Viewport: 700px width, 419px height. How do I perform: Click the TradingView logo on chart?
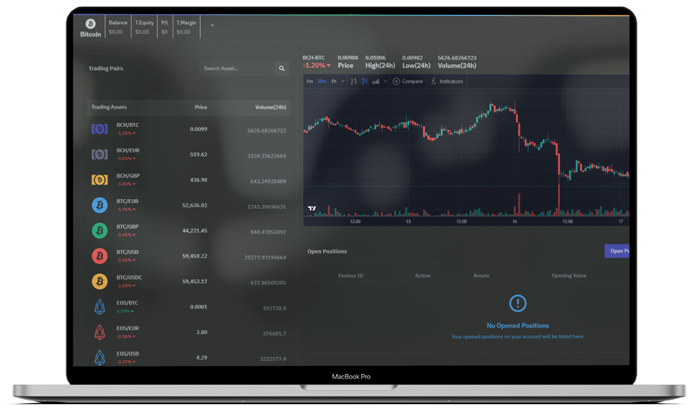click(x=313, y=209)
